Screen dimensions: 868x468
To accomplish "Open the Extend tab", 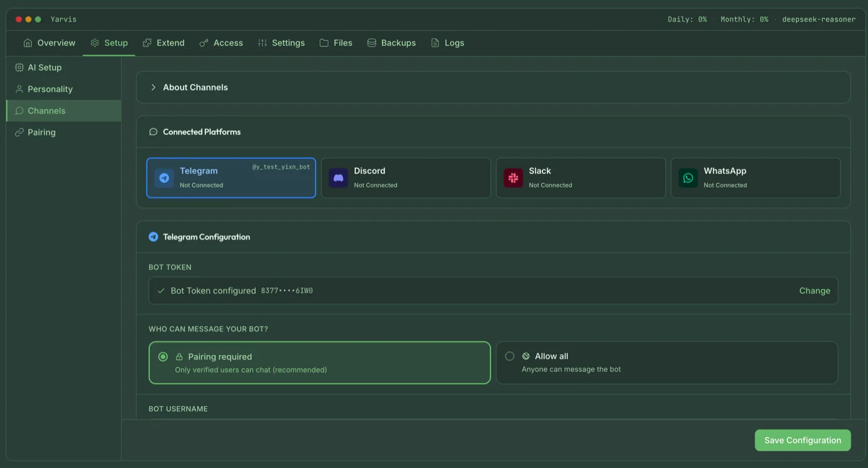I will pos(164,43).
